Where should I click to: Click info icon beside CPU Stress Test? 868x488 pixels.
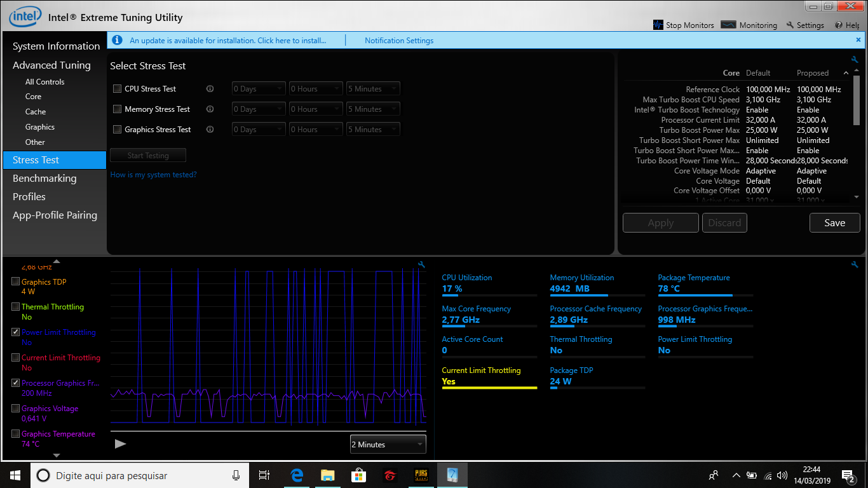point(210,89)
